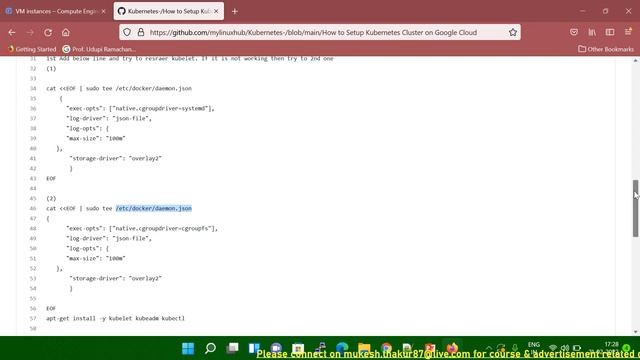Open Prof. Udupi Ramachan bookmark

coord(99,49)
